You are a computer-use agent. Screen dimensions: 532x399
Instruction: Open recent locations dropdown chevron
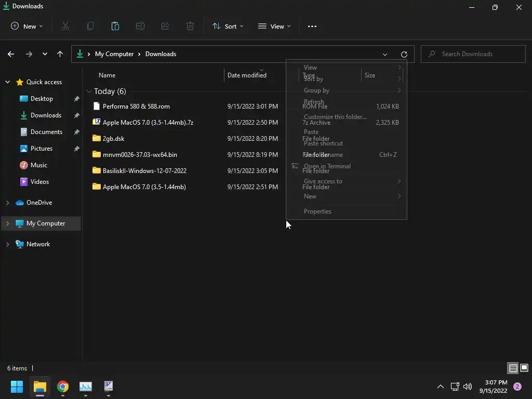pos(45,54)
